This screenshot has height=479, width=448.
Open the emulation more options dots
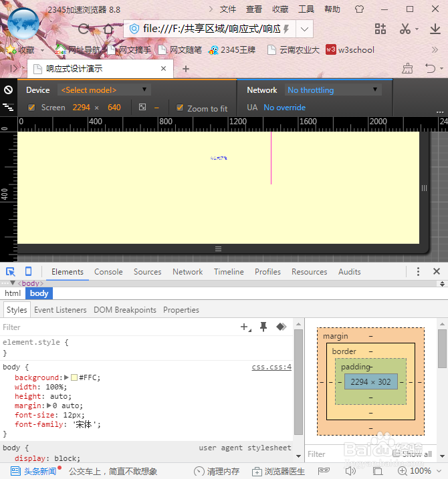click(x=440, y=112)
